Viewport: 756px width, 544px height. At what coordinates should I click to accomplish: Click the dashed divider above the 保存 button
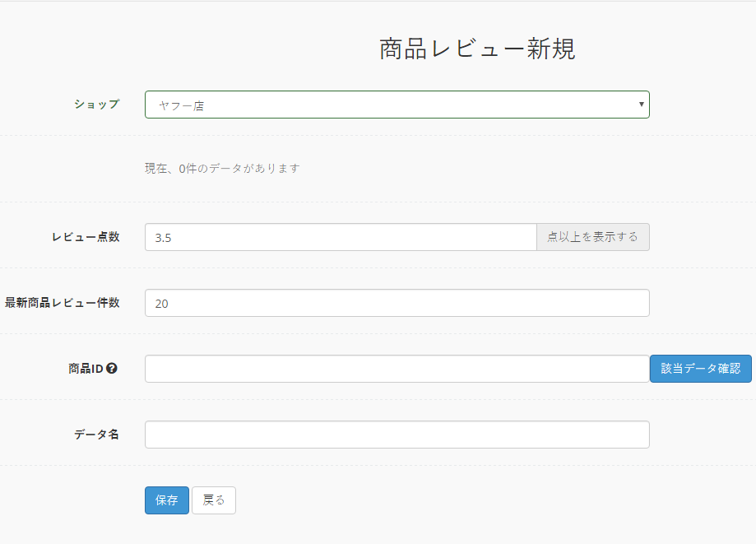tap(378, 465)
